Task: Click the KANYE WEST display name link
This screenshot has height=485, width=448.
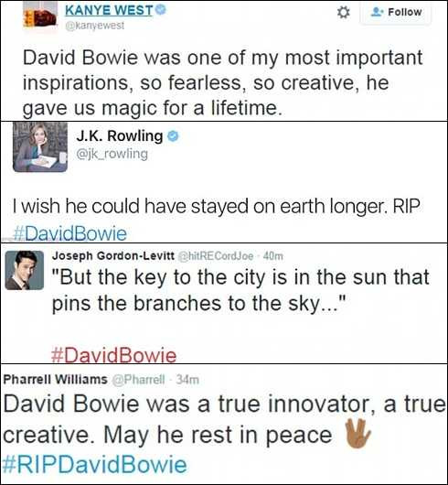Action: pyautogui.click(x=109, y=10)
